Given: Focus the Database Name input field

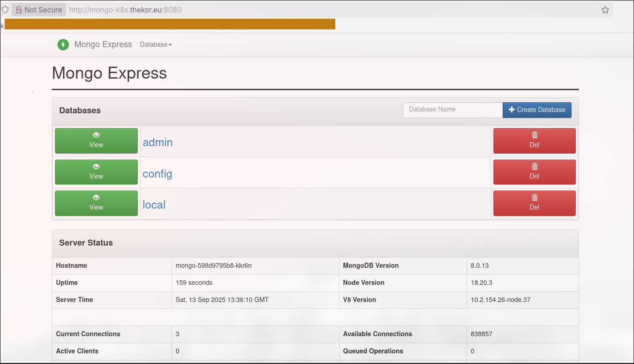Looking at the screenshot, I should [x=452, y=110].
